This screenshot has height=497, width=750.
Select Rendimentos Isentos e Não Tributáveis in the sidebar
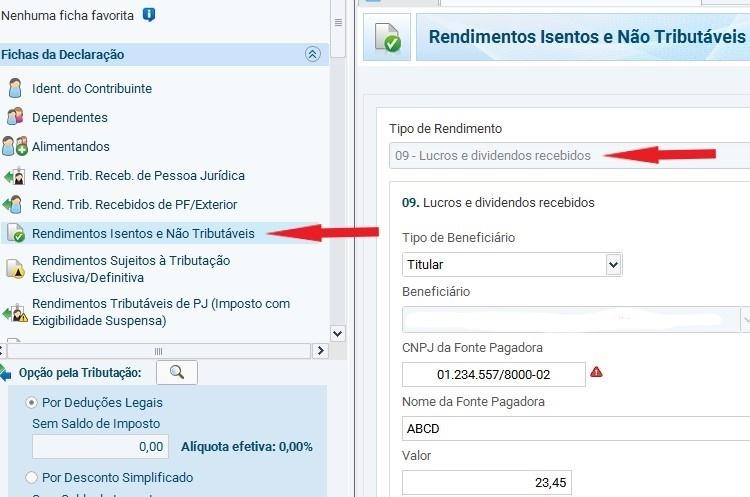[143, 233]
